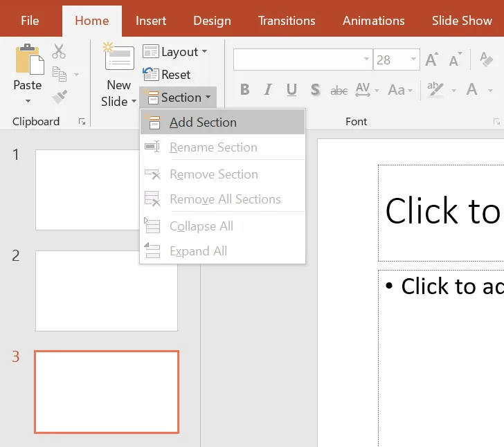This screenshot has height=447, width=504.
Task: Open font color dropdown arrow
Action: click(490, 91)
